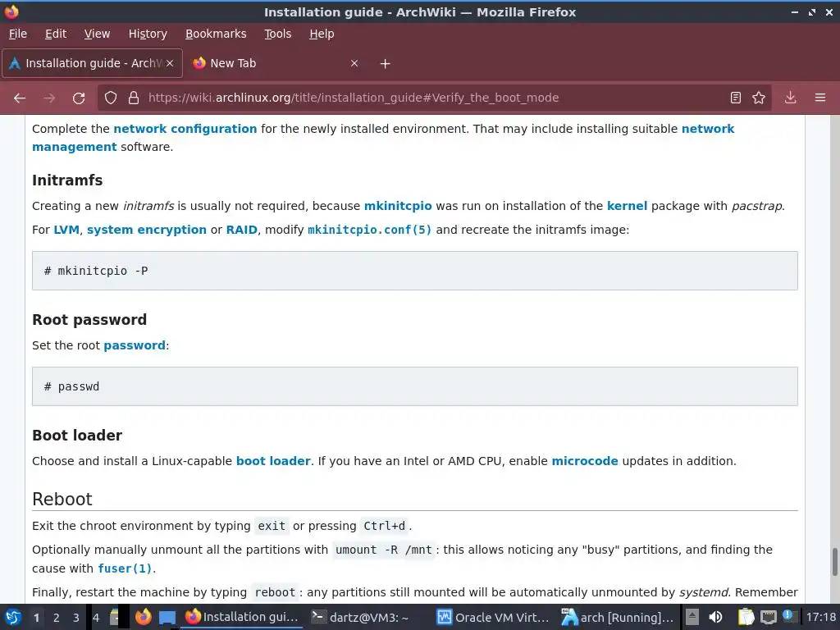The height and width of the screenshot is (630, 840).
Task: Click the Boot loader heading
Action: point(77,435)
